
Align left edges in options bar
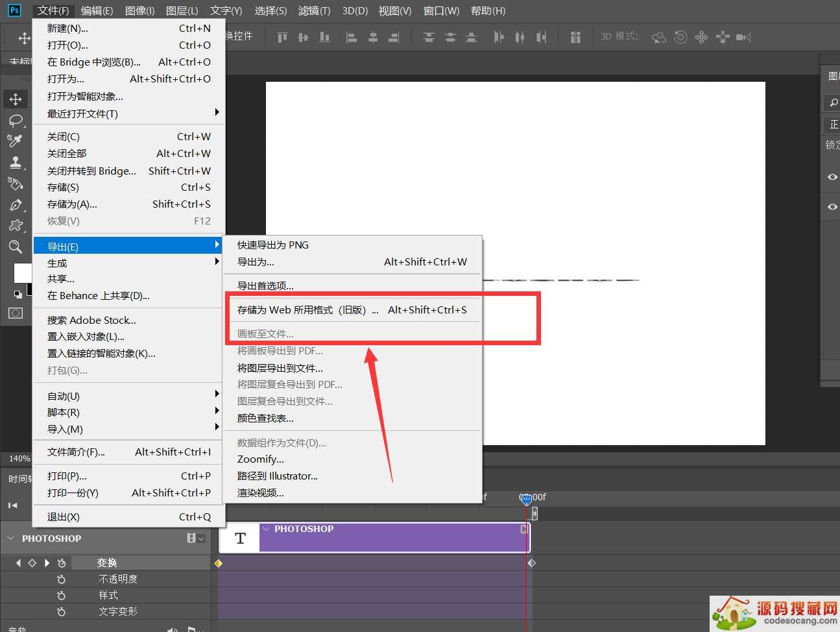(x=352, y=38)
